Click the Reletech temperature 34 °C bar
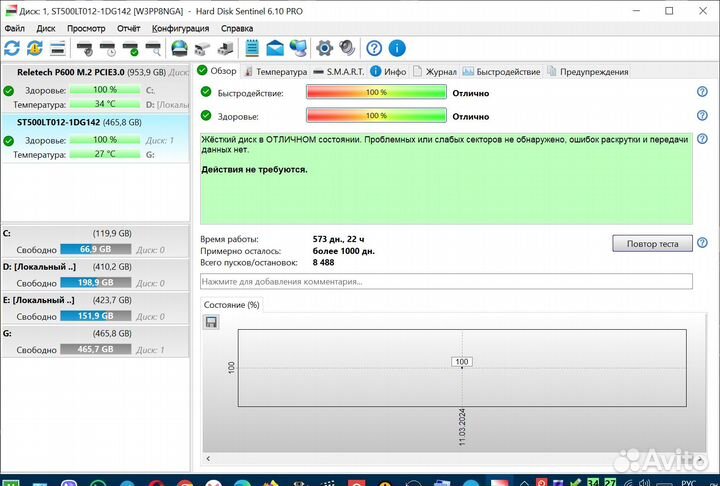The height and width of the screenshot is (486, 720). click(x=105, y=104)
